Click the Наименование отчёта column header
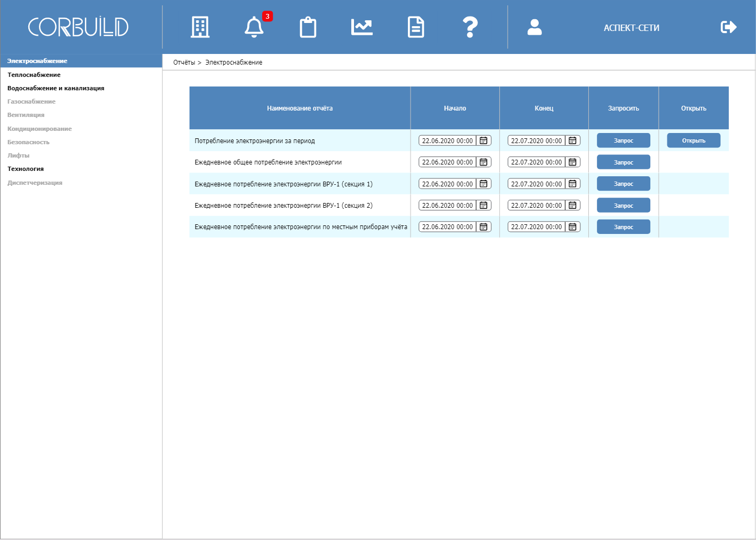756x540 pixels. [300, 108]
